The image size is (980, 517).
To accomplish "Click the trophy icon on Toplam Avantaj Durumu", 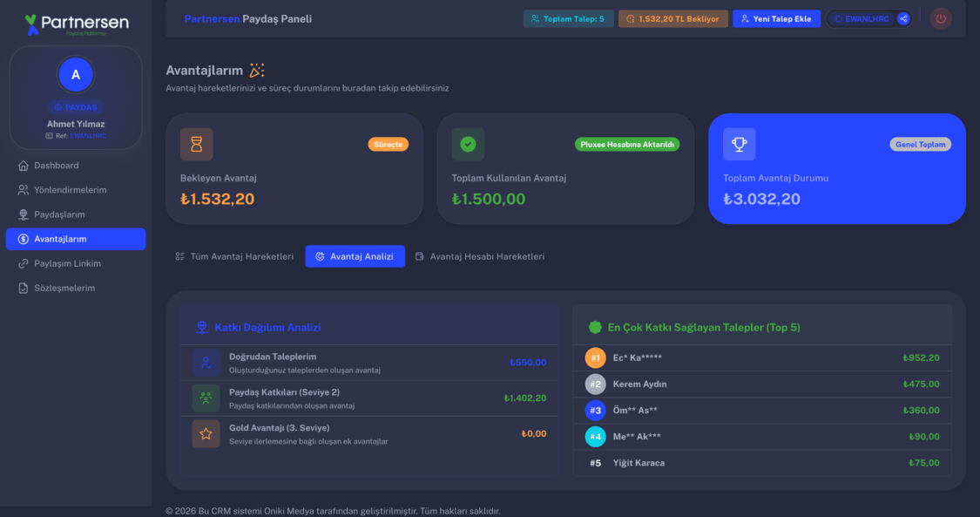I will pos(739,145).
